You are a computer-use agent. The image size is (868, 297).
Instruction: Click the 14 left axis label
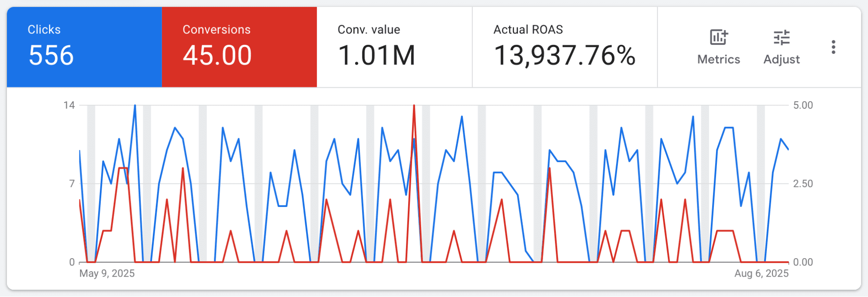pos(69,105)
